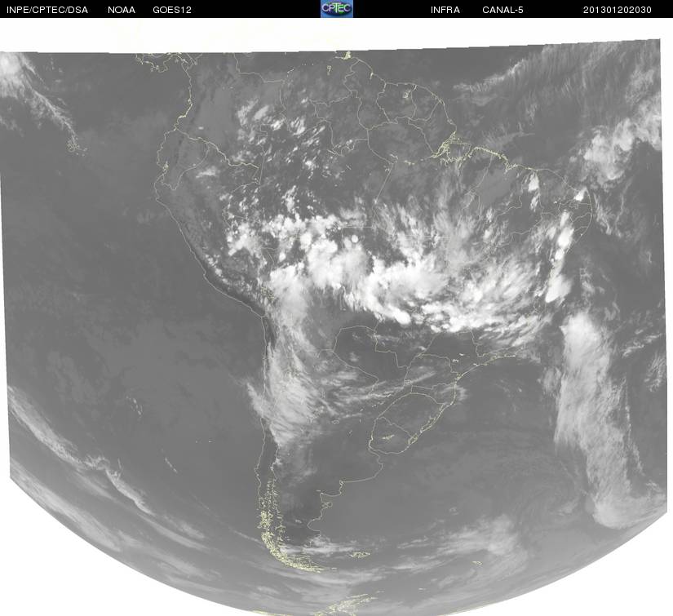
Task: Click the INPE/CPTEC/DSA header text
Action: (x=47, y=10)
